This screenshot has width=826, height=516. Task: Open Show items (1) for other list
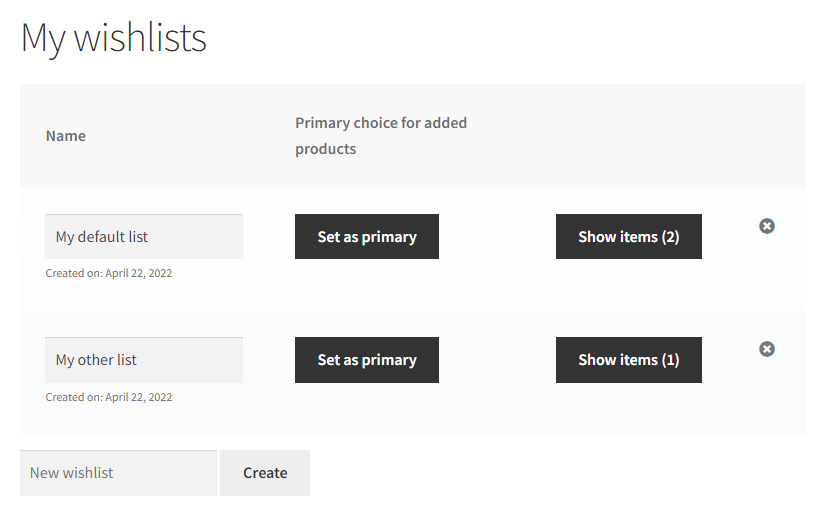point(628,360)
